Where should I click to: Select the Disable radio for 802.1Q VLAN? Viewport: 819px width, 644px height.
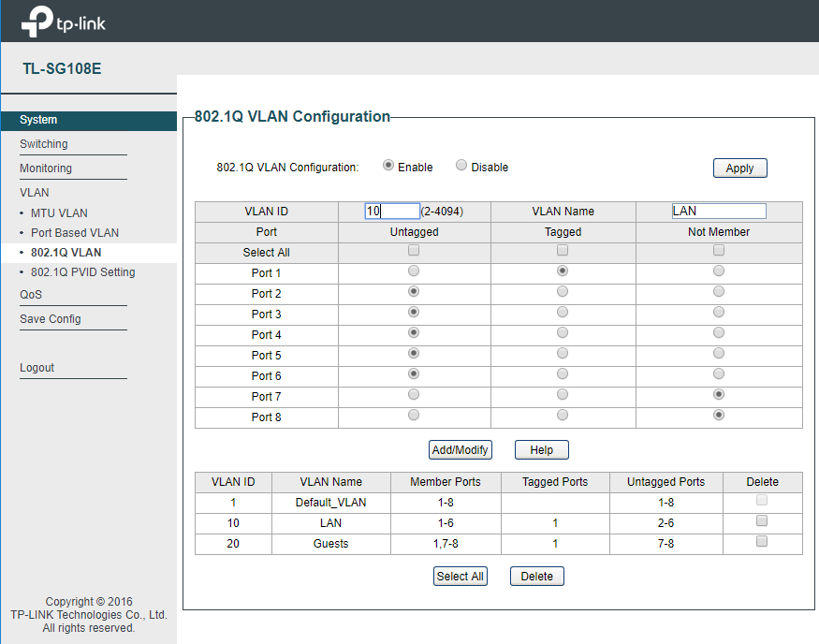[x=461, y=166]
